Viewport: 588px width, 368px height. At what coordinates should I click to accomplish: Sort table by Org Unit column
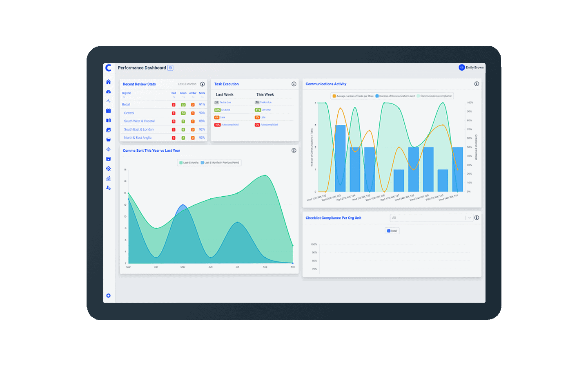(x=126, y=94)
